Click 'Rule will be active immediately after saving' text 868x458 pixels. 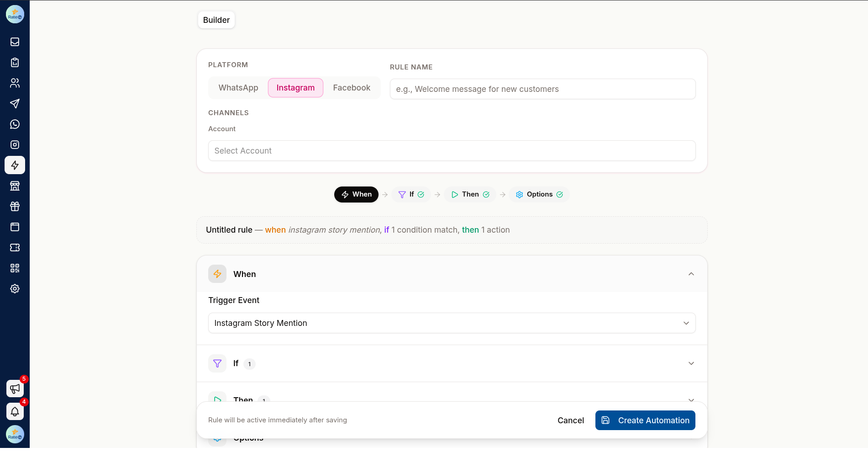(x=278, y=420)
